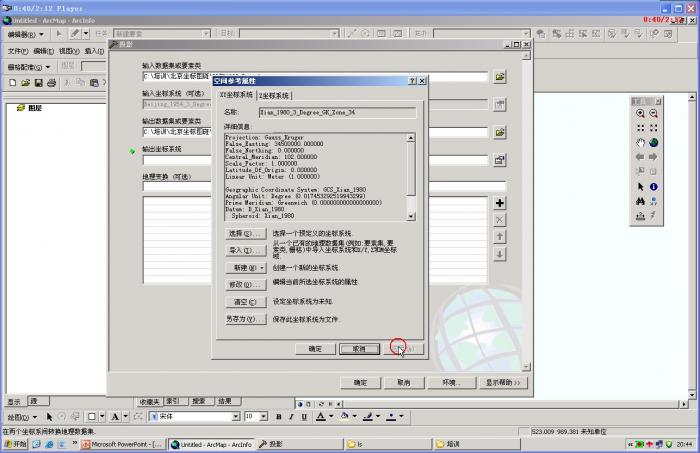Screen dimensions: 700x453
Task: Open Microsoft PowerPoint from the taskbar
Action: (122, 444)
